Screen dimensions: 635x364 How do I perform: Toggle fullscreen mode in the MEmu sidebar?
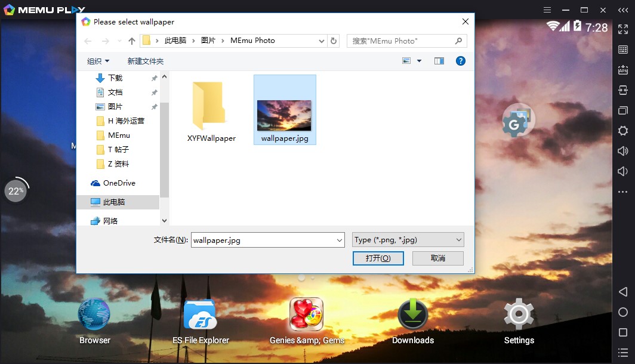(x=622, y=29)
